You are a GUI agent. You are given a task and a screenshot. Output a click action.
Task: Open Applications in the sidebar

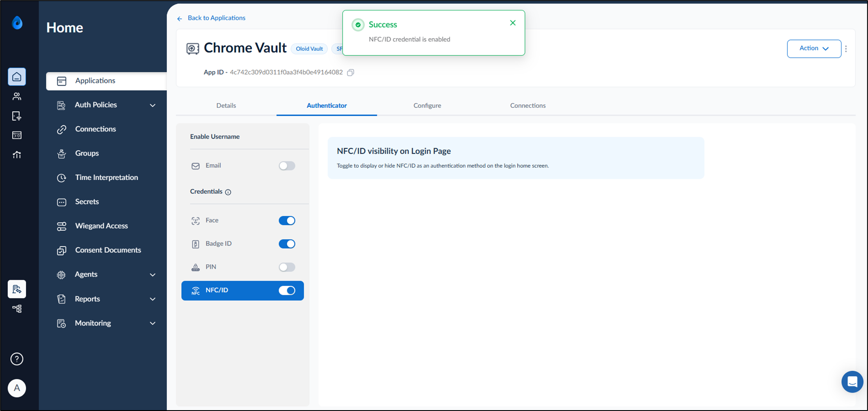[x=107, y=81]
